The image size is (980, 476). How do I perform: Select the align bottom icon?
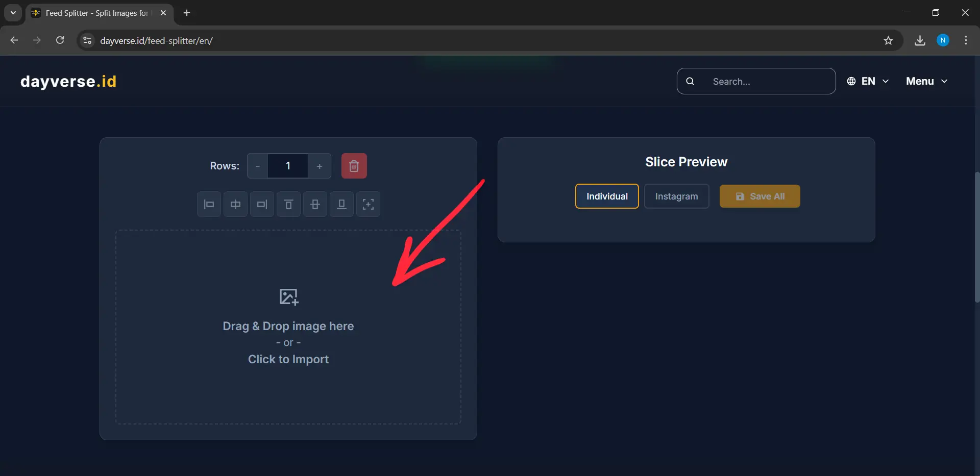[x=341, y=204]
